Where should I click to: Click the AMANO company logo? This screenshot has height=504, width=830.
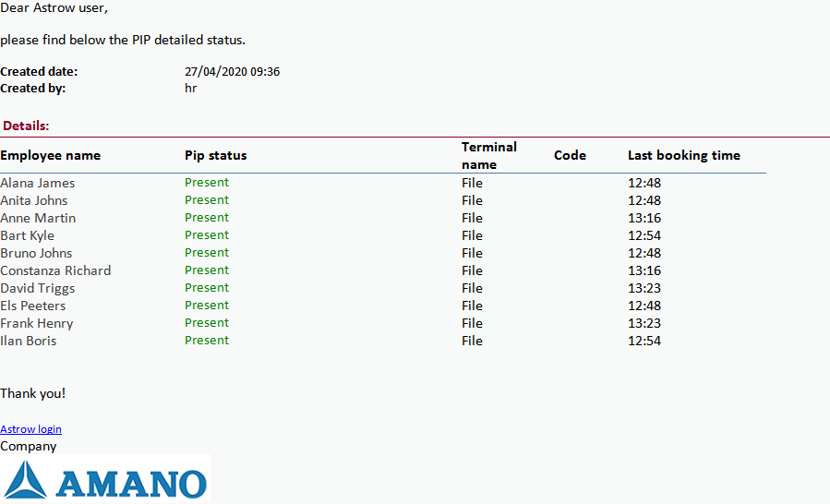pyautogui.click(x=105, y=480)
